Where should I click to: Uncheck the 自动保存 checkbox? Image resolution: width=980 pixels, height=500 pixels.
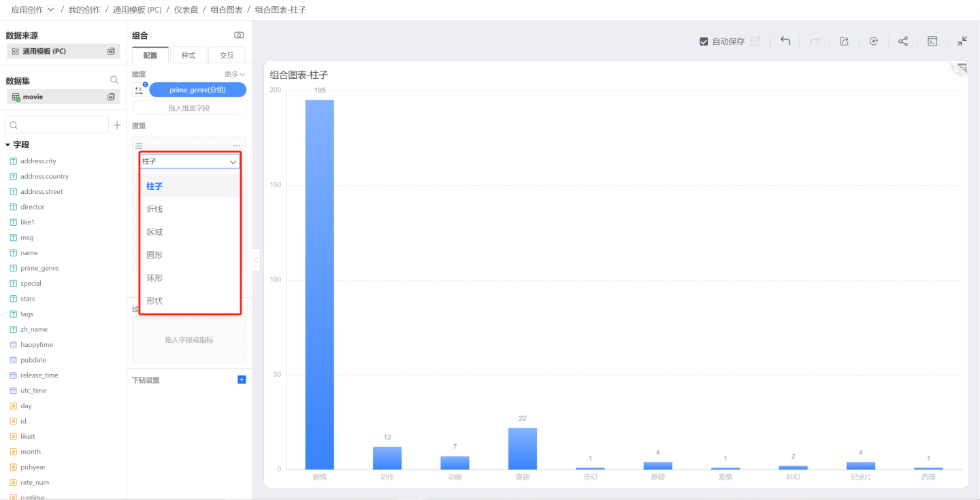pyautogui.click(x=704, y=41)
